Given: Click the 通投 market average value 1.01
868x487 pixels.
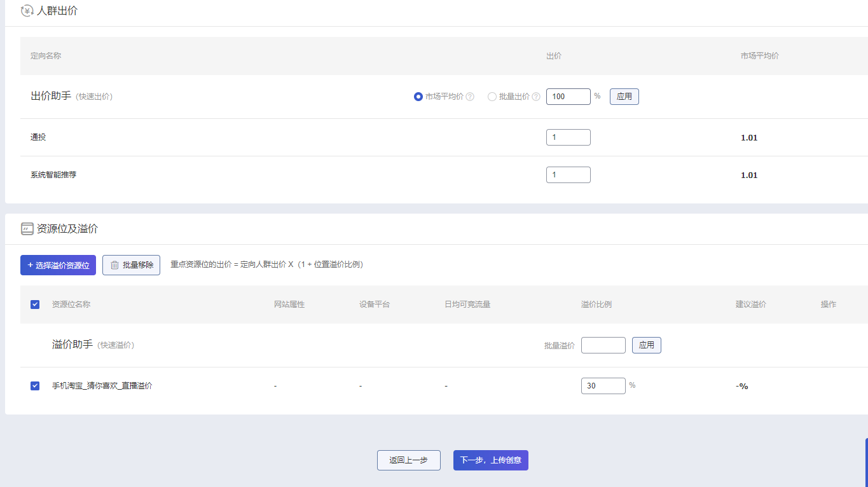Looking at the screenshot, I should [x=749, y=138].
